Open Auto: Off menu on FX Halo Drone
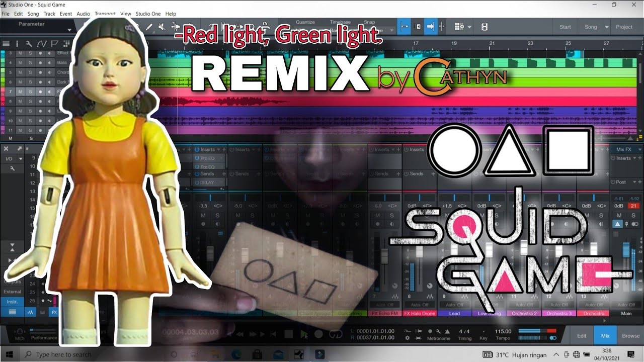The image size is (644, 362). point(419,305)
